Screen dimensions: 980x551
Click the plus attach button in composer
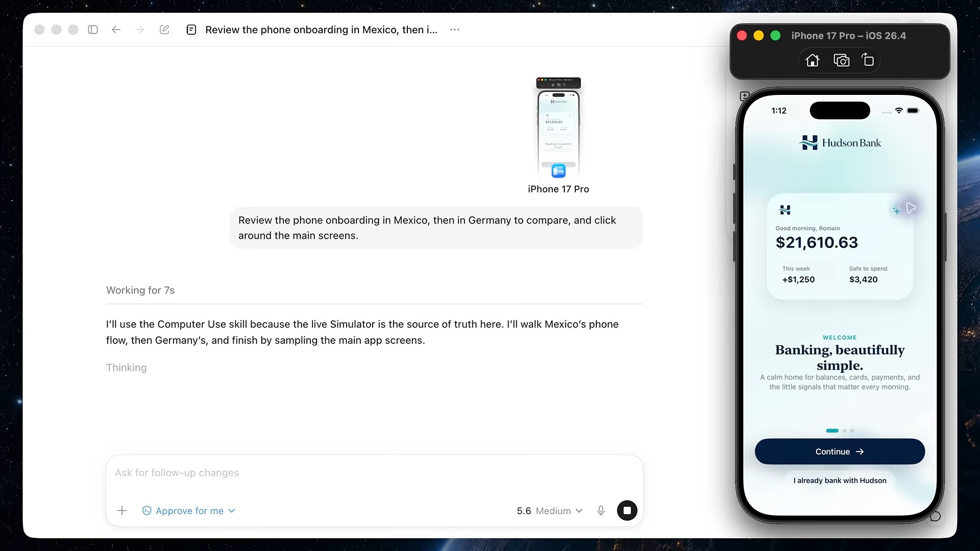[x=122, y=511]
